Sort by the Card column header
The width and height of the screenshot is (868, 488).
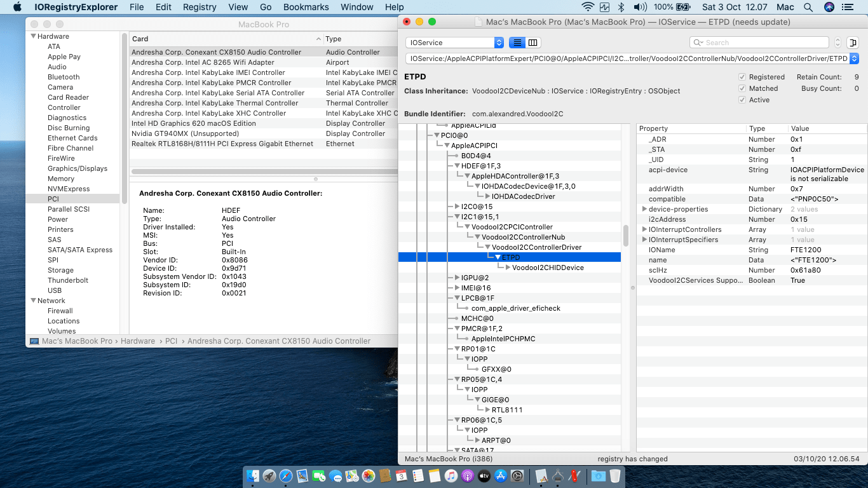(x=226, y=39)
